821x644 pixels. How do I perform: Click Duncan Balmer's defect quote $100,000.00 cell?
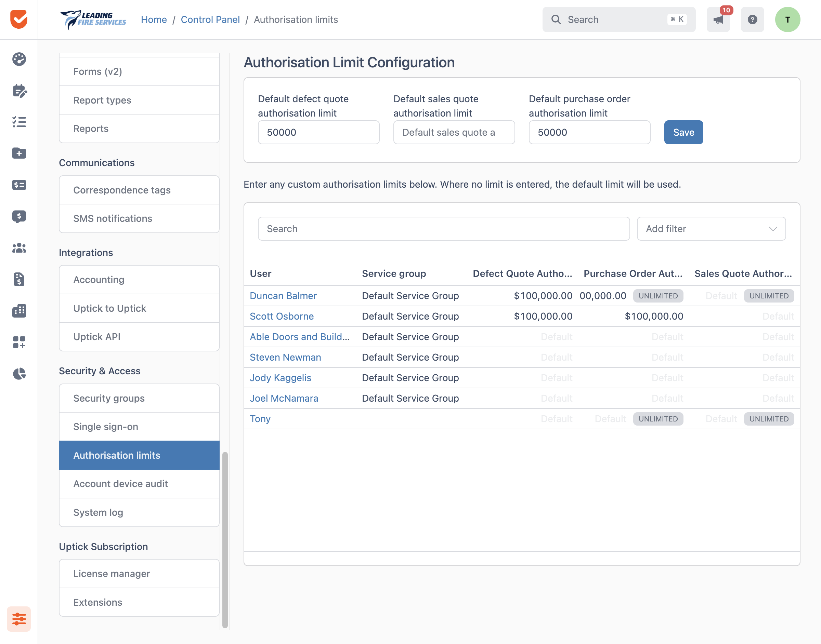(543, 296)
